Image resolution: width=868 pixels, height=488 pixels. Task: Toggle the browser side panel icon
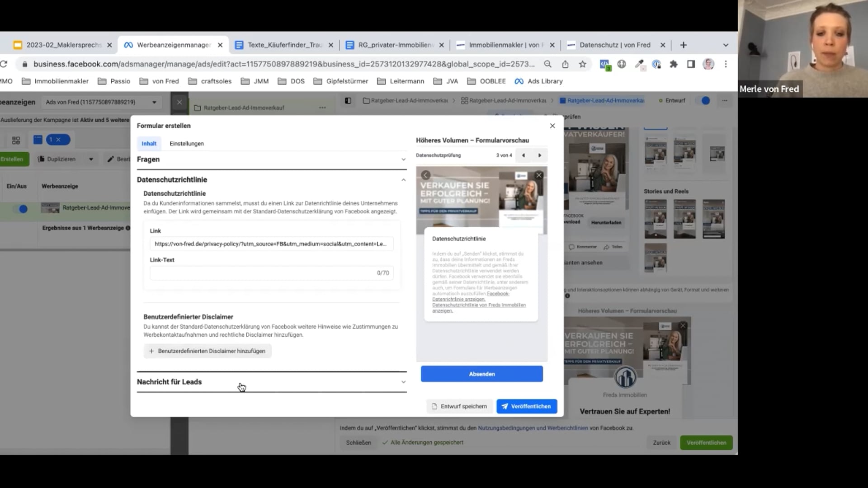691,64
